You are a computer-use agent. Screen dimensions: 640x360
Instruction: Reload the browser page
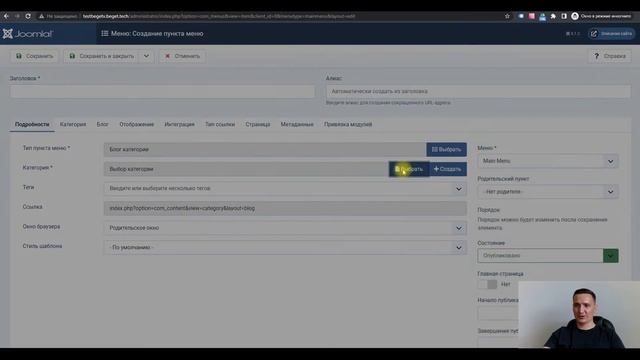point(28,16)
